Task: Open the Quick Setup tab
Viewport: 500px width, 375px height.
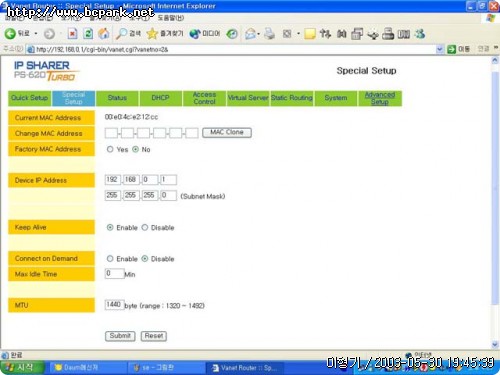Action: click(x=29, y=98)
